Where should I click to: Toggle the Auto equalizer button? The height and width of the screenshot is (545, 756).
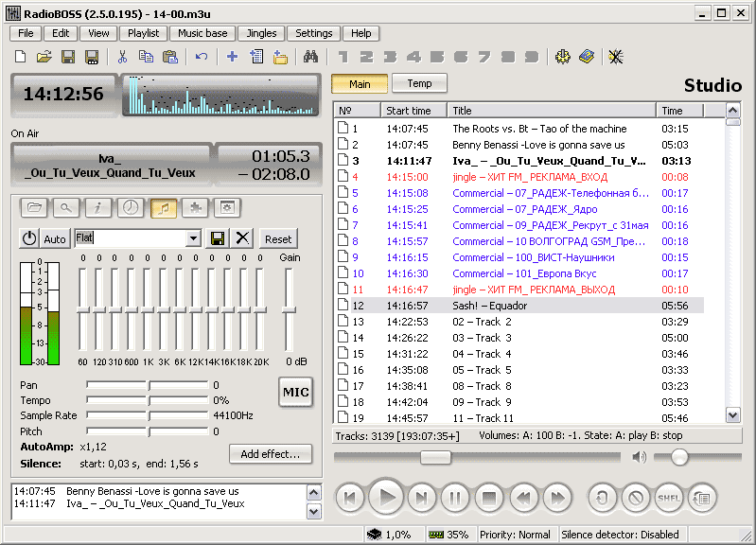[x=55, y=238]
